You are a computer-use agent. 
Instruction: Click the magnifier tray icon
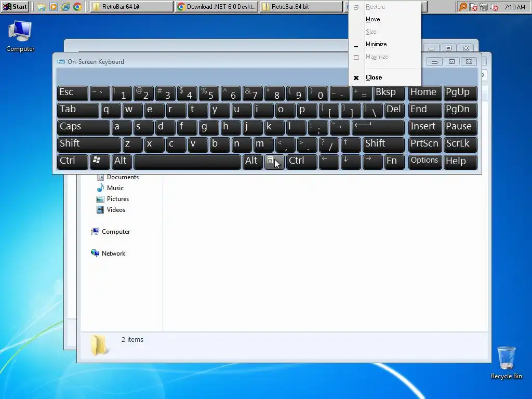[463, 7]
